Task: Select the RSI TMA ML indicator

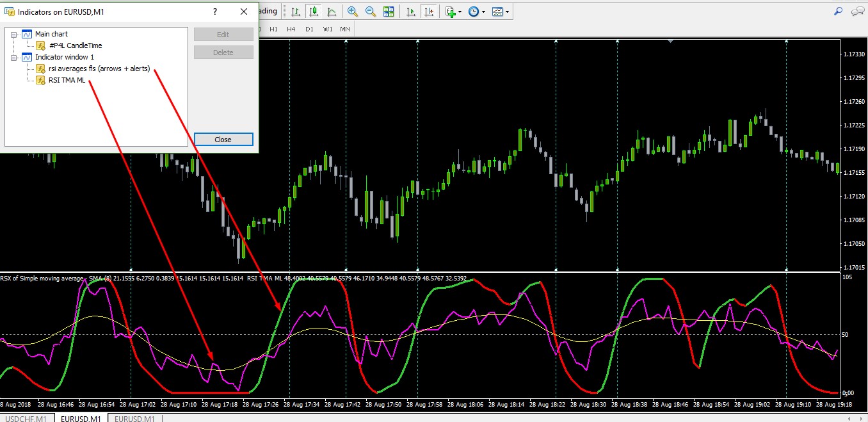Action: pos(67,80)
